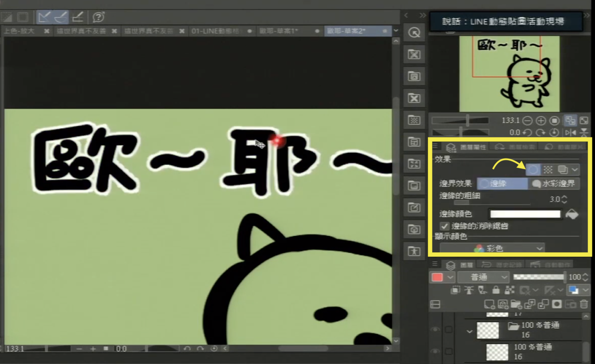Toggle the layer color effect icon
The width and height of the screenshot is (595, 364).
[x=562, y=169]
